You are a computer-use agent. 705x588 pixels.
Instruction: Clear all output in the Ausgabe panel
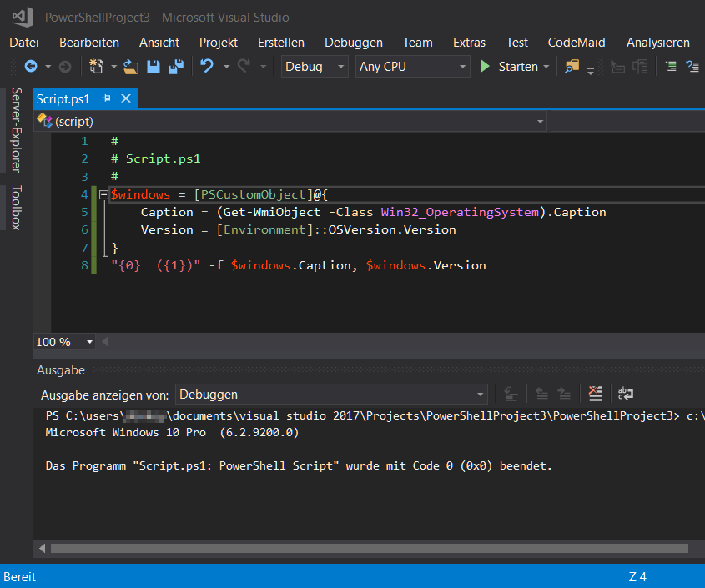(x=596, y=394)
